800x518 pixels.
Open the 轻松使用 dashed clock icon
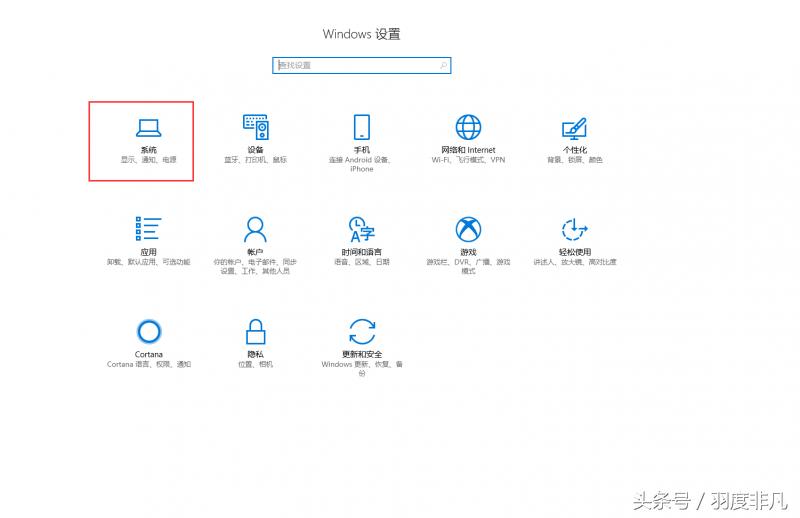click(574, 229)
